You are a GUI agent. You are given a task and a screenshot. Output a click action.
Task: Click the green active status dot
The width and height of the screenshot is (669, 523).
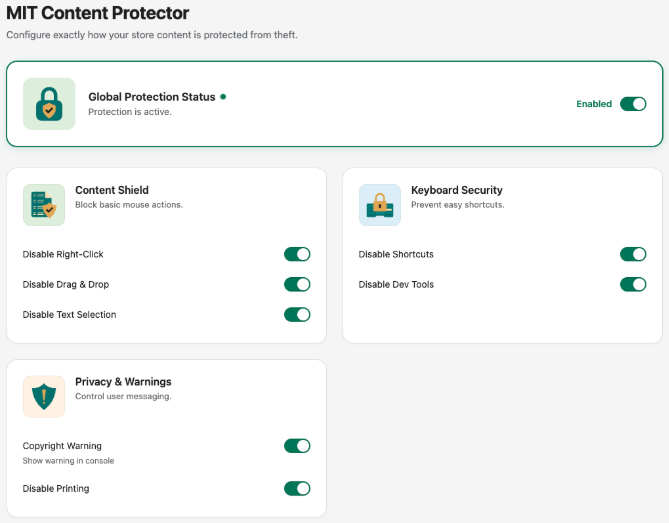pos(223,97)
